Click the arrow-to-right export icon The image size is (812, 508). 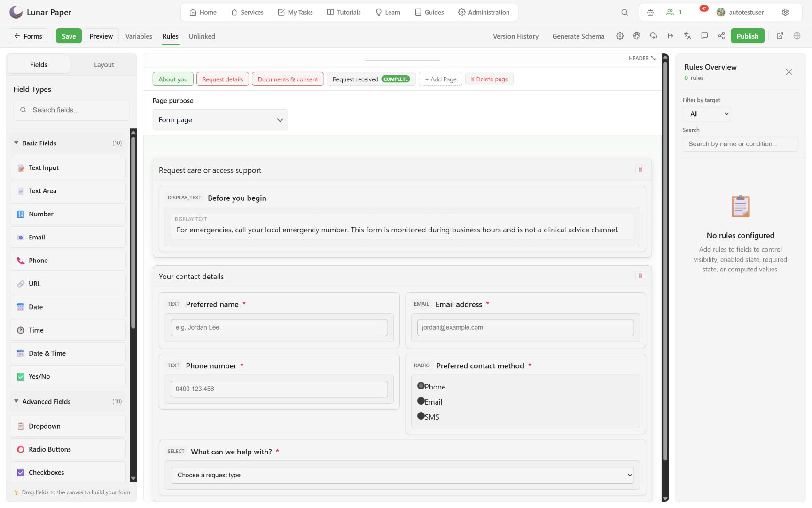(671, 36)
